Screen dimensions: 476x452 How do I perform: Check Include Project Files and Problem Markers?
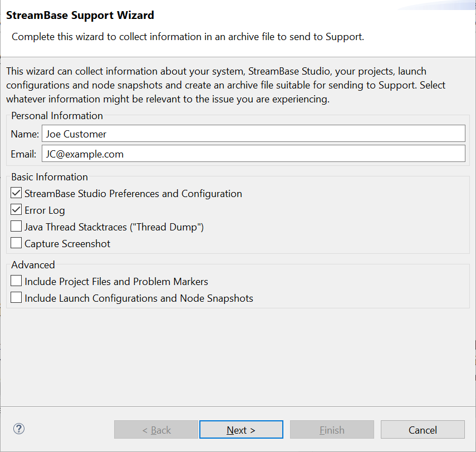16,281
